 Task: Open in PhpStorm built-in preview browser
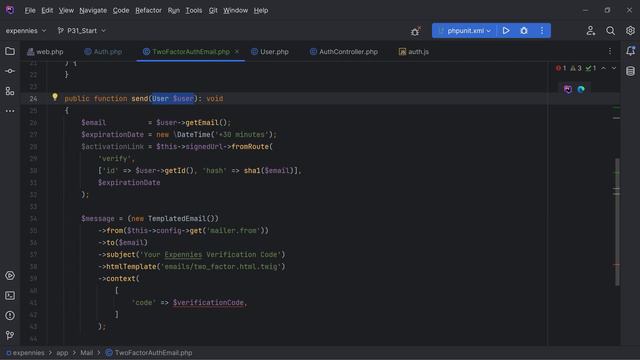[x=568, y=89]
